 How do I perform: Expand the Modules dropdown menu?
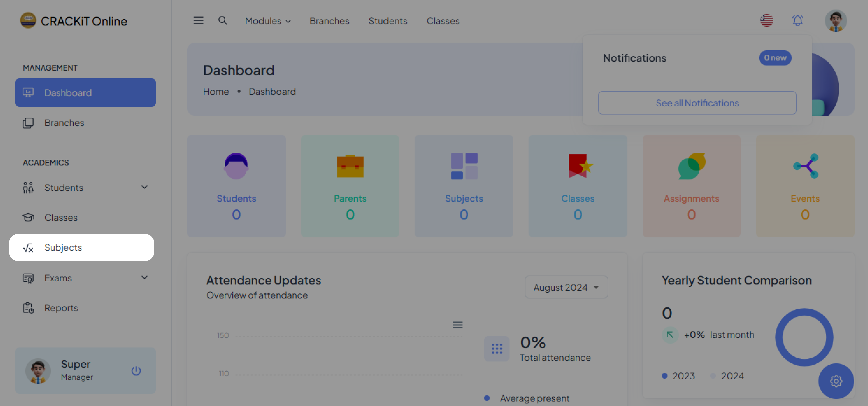268,21
